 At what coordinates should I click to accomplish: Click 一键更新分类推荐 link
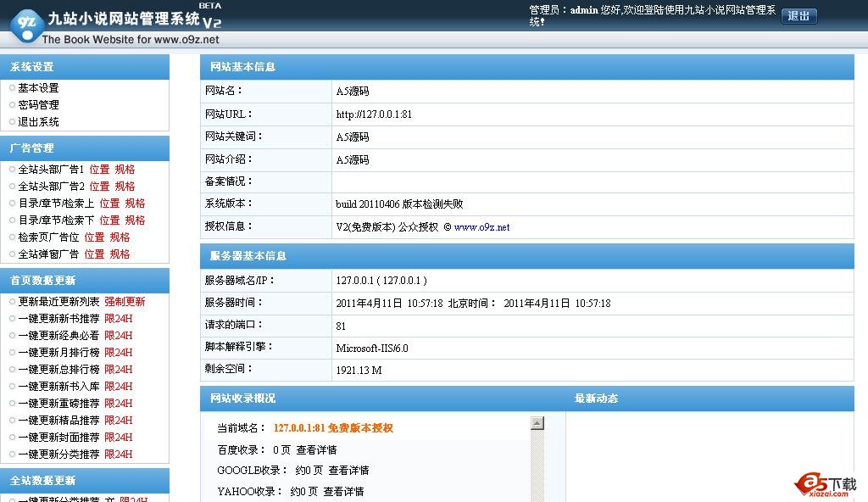(x=58, y=455)
